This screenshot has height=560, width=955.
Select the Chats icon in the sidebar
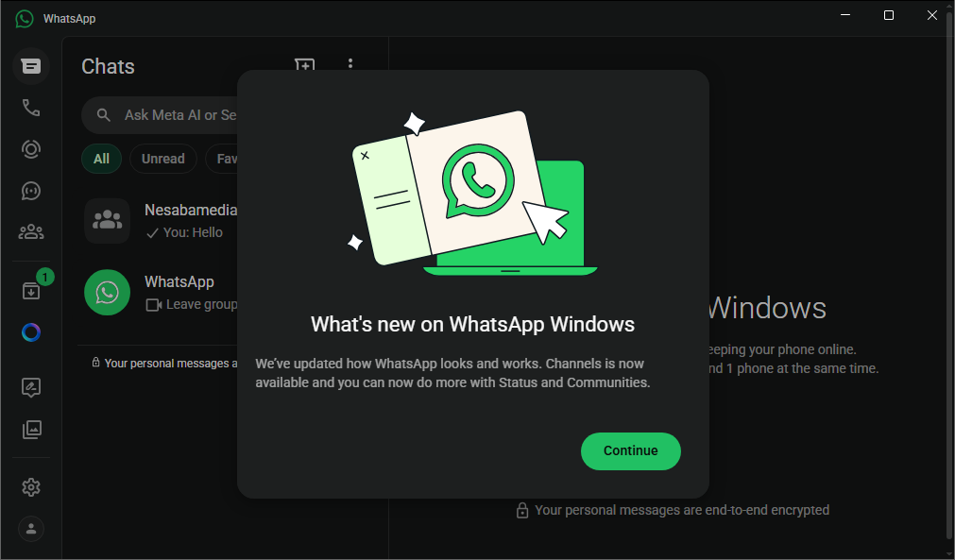click(31, 66)
